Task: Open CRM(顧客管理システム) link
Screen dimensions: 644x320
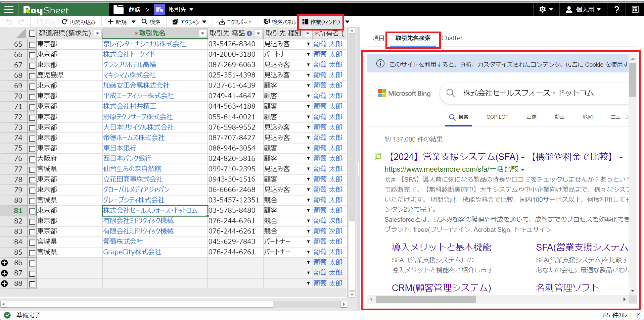Action: tap(441, 288)
